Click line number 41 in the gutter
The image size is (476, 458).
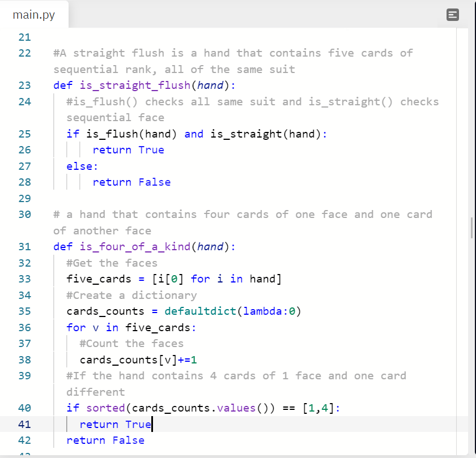click(24, 424)
